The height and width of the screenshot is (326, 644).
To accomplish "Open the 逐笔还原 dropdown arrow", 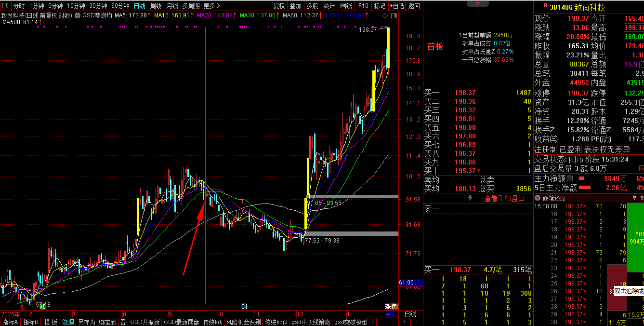I will (538, 198).
